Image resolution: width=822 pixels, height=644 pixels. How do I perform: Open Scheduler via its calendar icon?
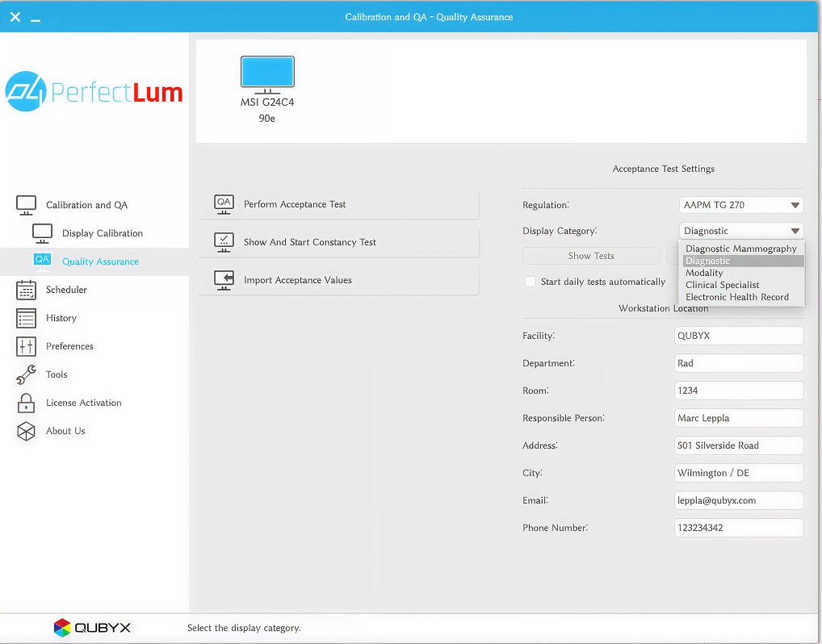[x=26, y=290]
